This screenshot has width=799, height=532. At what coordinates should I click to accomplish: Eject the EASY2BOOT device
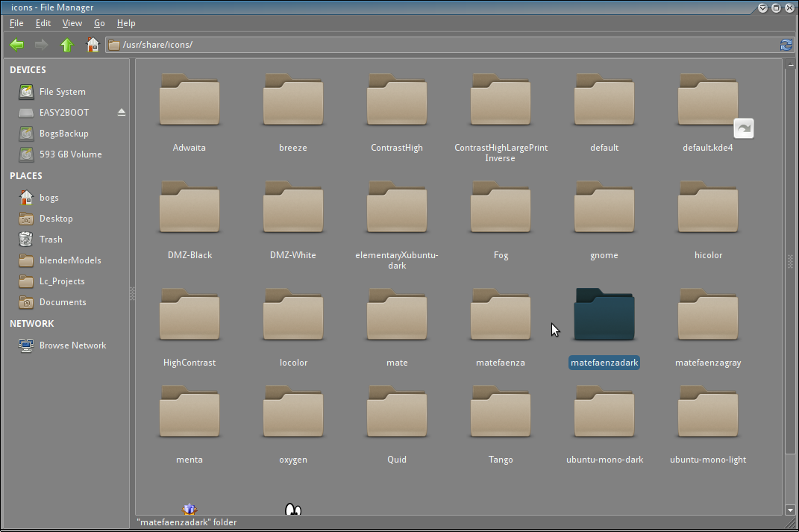(122, 113)
